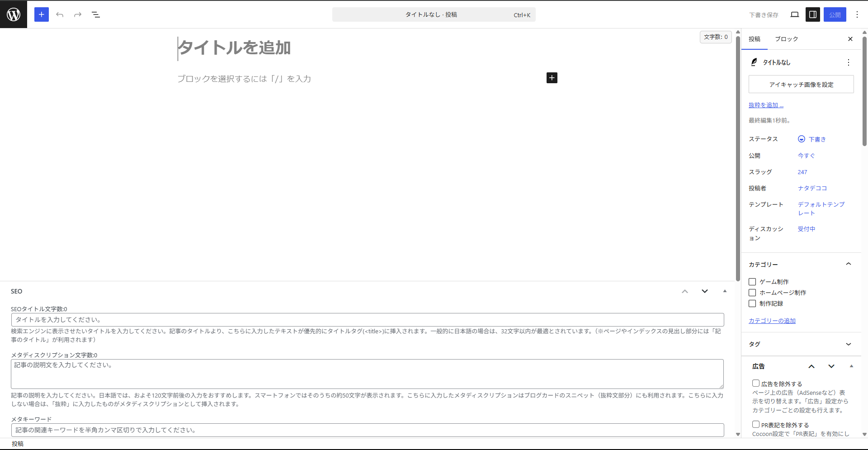Screen dimensions: 868x450
Task: Add a block with the inline plus button
Action: [x=552, y=78]
